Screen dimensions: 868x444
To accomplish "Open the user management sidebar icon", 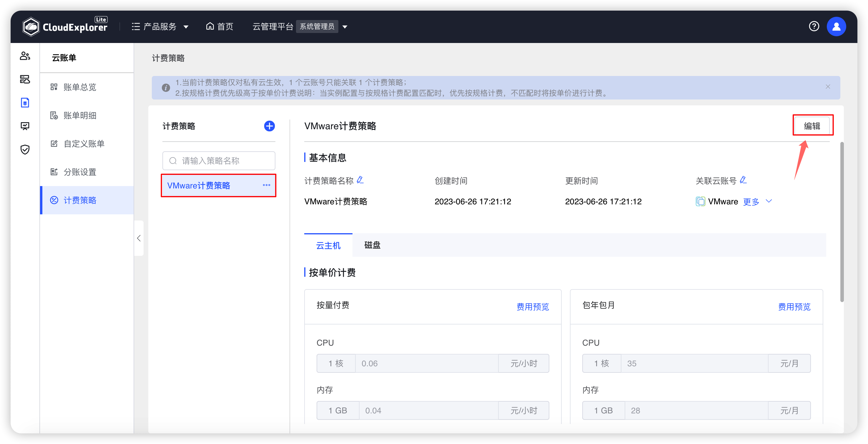I will click(x=25, y=56).
